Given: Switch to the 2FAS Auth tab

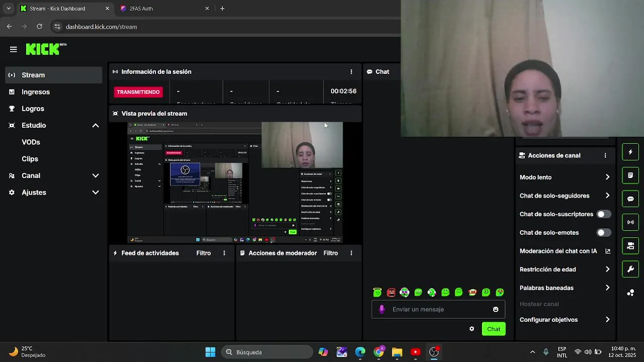Looking at the screenshot, I should [165, 9].
